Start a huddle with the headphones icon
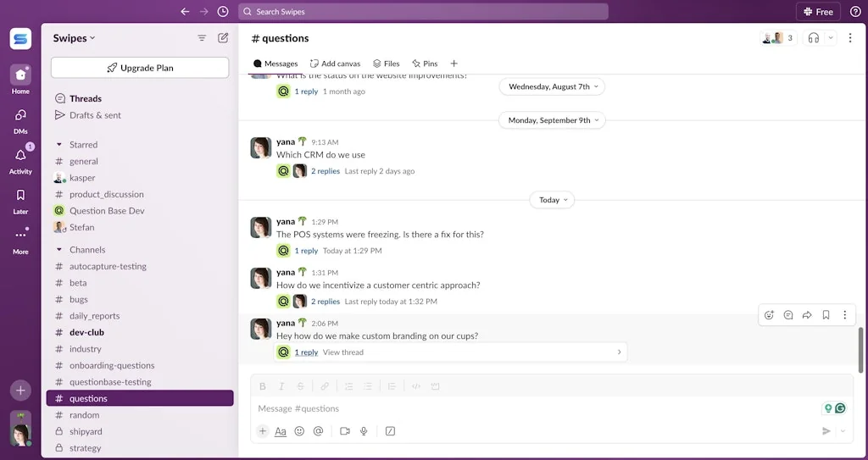The height and width of the screenshot is (460, 868). pos(813,38)
